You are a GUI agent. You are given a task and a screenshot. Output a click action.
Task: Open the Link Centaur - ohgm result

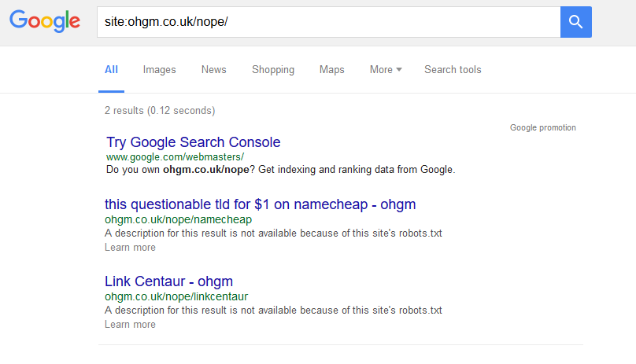pyautogui.click(x=168, y=281)
